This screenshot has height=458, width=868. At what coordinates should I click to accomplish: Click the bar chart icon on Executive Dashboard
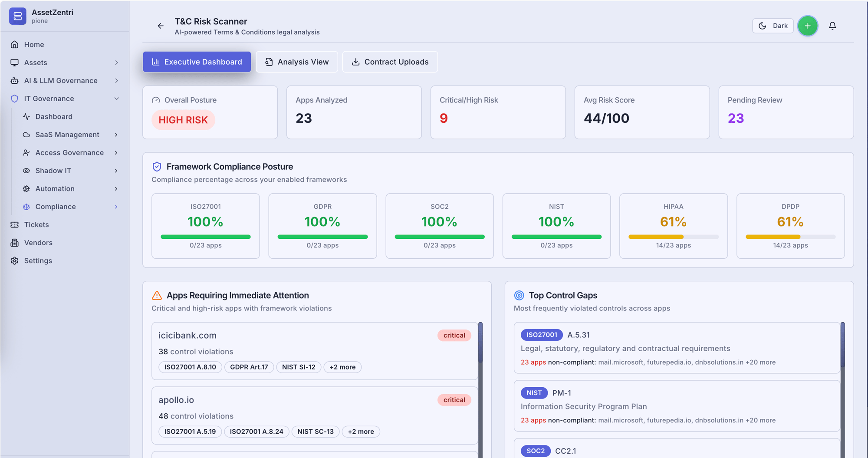[156, 62]
